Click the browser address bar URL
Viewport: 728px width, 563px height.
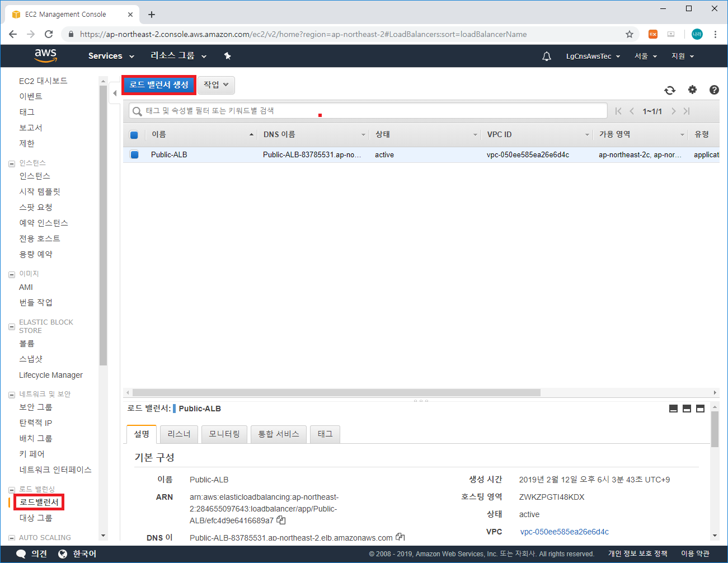[x=303, y=34]
